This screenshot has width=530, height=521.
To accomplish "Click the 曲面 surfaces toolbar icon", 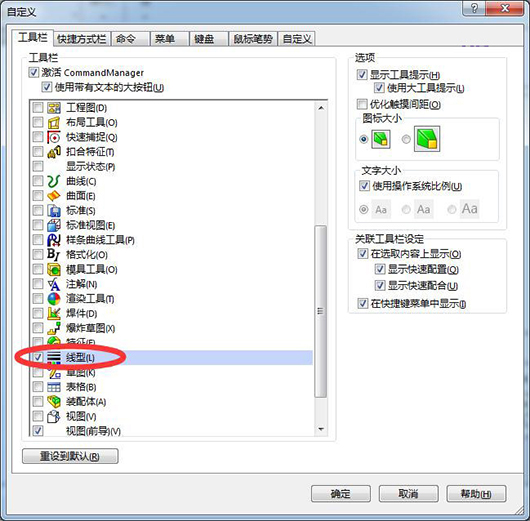I will click(54, 196).
